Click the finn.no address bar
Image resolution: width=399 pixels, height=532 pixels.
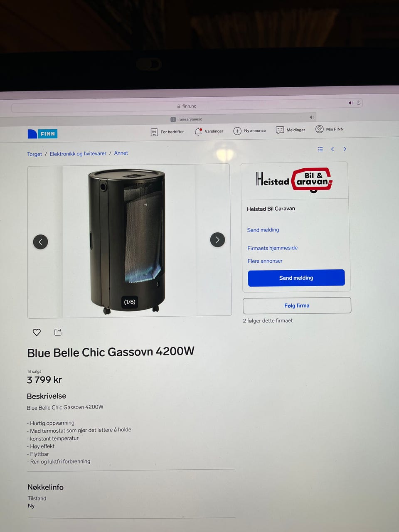pyautogui.click(x=187, y=106)
